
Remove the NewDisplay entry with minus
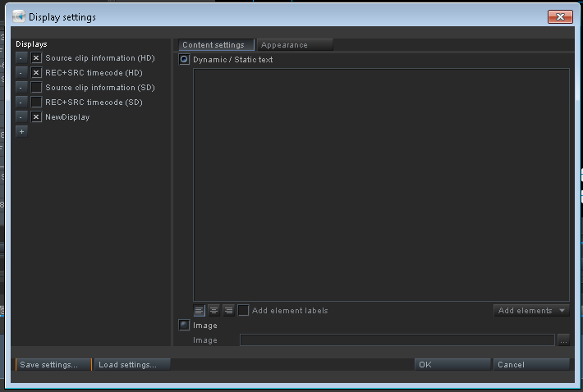pos(21,117)
